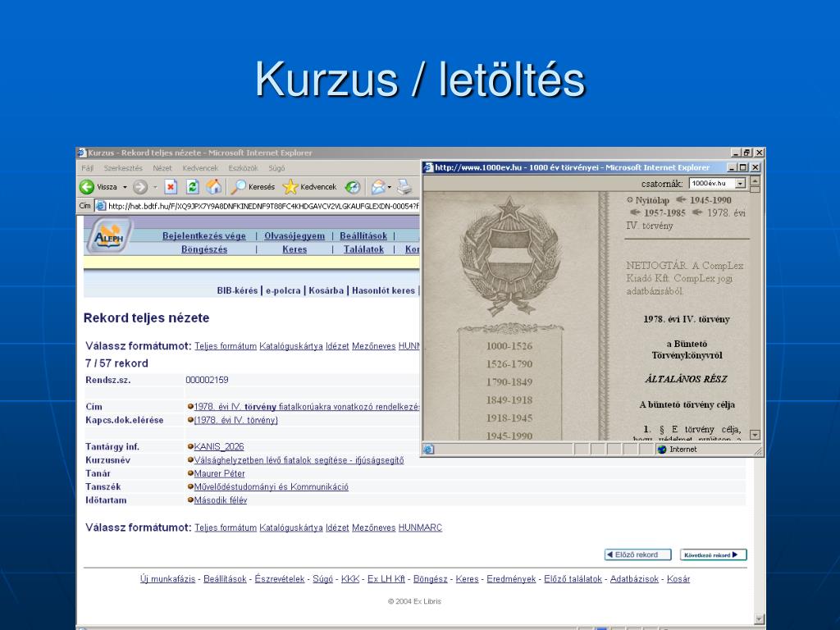Click the Eredmények footer link
The width and height of the screenshot is (840, 630).
coord(511,579)
